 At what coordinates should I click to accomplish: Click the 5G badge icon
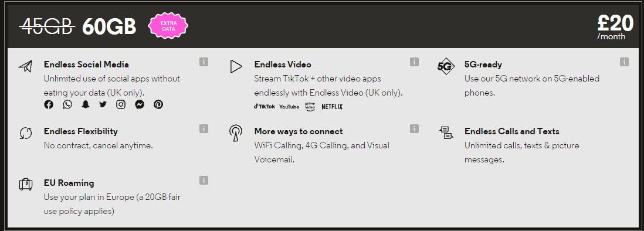click(446, 66)
